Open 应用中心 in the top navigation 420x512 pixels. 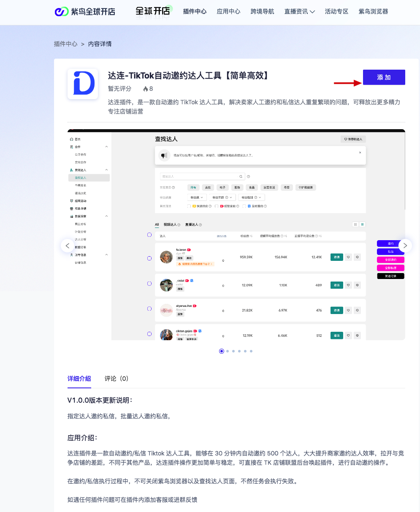pyautogui.click(x=228, y=11)
